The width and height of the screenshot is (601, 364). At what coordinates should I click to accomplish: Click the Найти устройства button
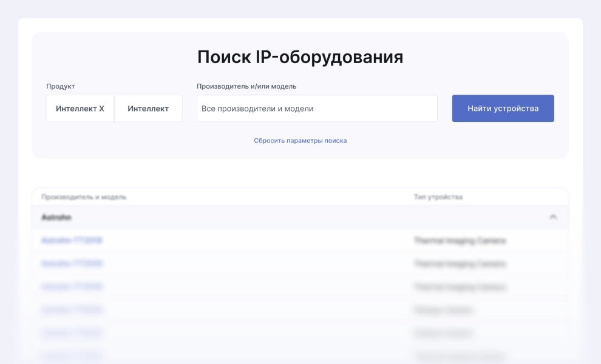(503, 109)
